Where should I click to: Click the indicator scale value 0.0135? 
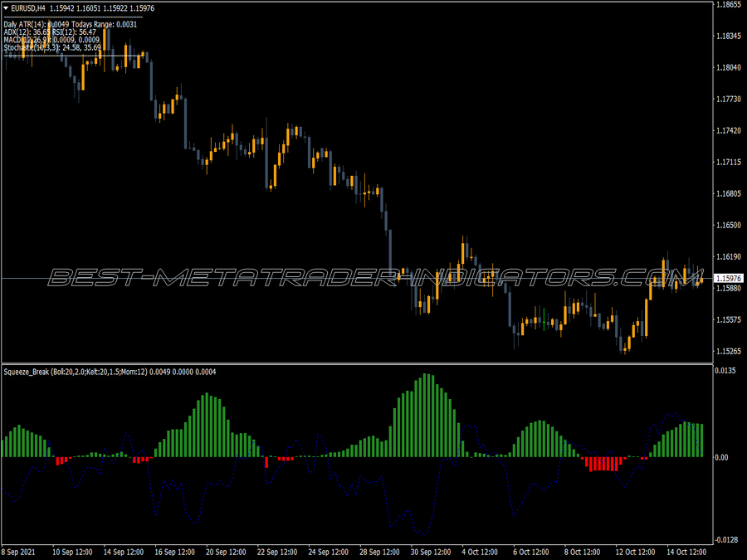725,371
